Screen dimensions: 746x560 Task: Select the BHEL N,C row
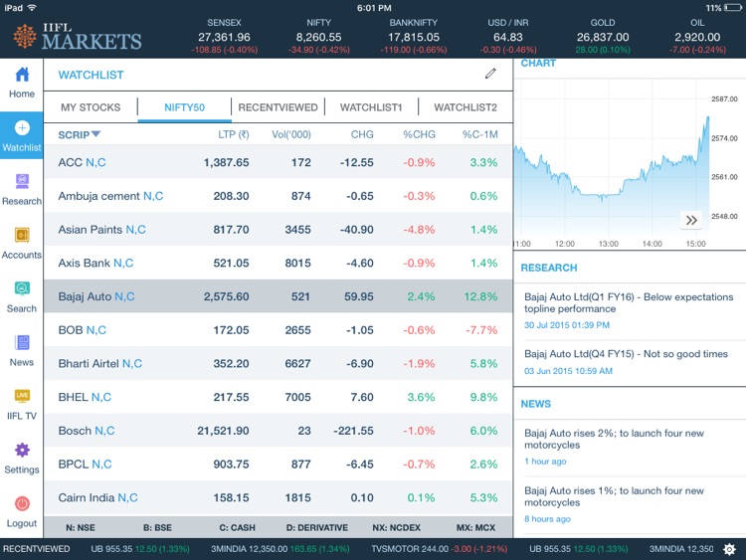pyautogui.click(x=278, y=397)
